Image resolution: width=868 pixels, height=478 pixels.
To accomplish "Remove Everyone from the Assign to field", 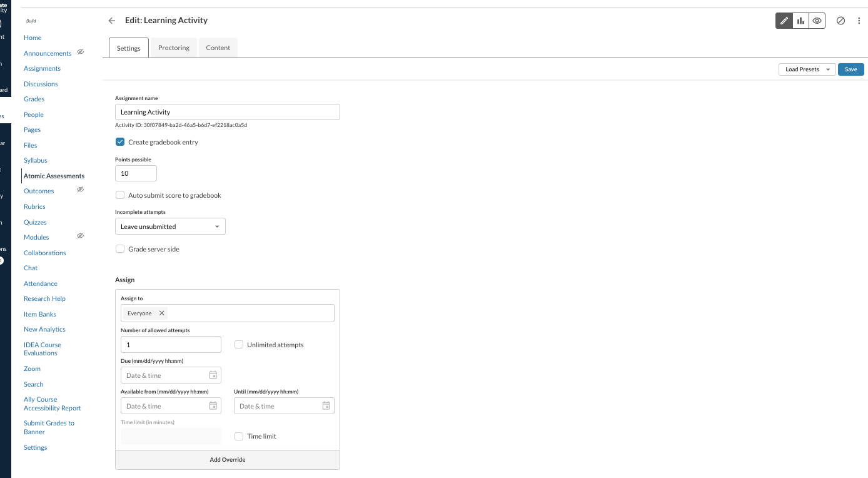I will click(161, 313).
